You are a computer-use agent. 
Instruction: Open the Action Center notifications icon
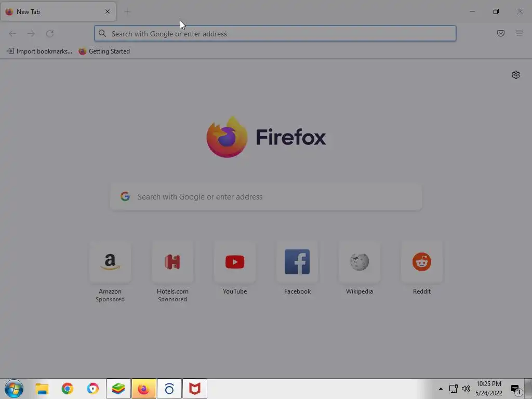[x=516, y=390]
